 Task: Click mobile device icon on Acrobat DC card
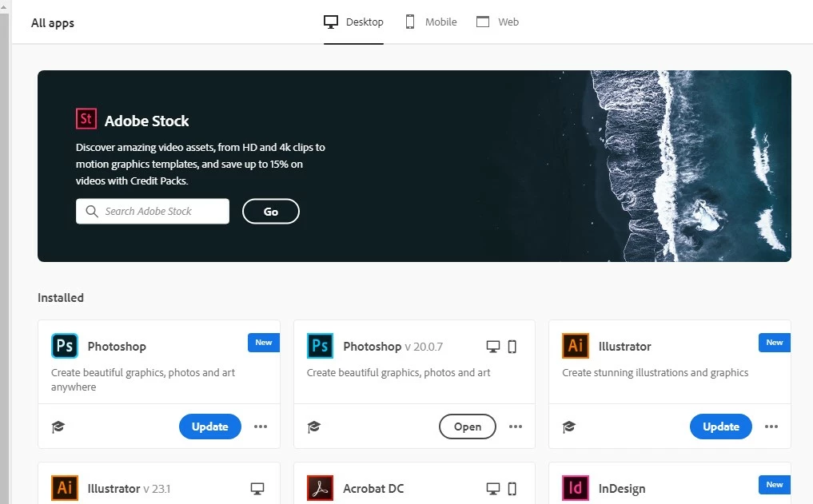point(512,489)
